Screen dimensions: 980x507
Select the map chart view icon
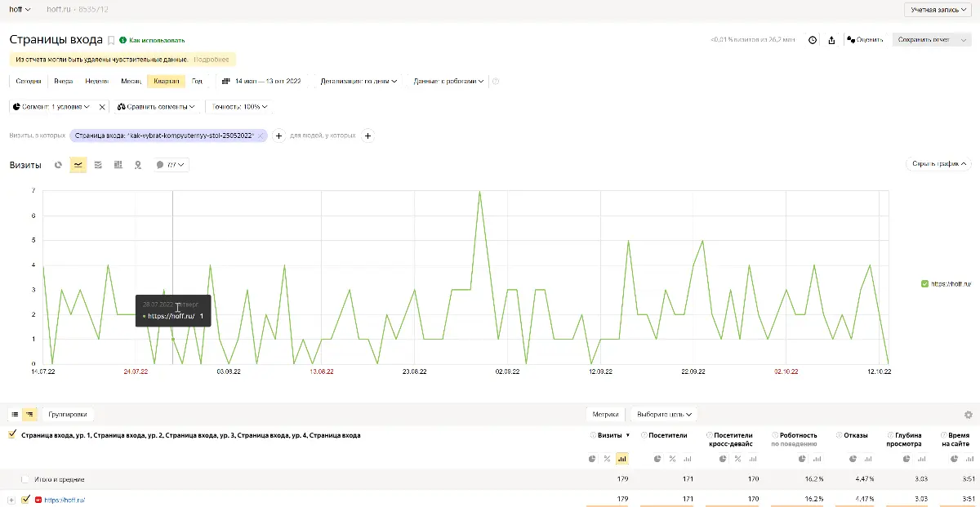pos(137,165)
